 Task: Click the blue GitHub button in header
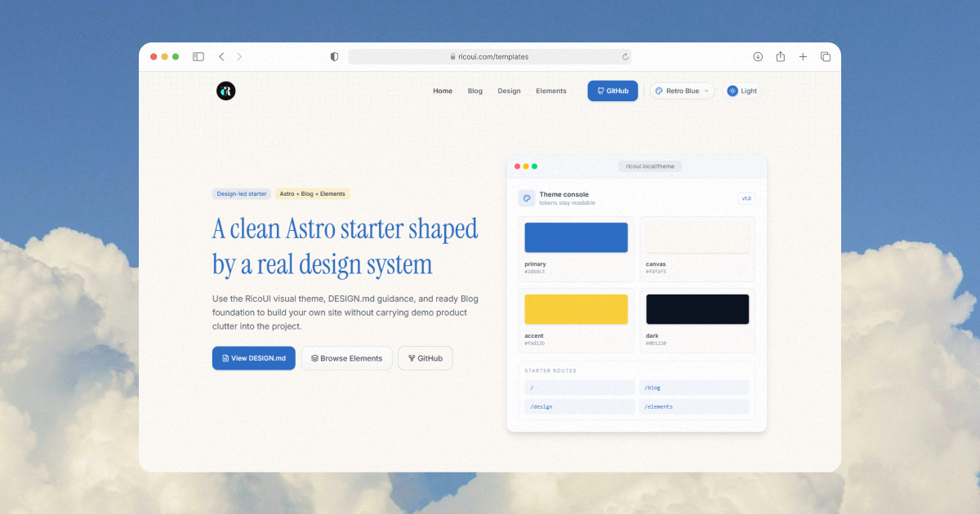tap(612, 91)
